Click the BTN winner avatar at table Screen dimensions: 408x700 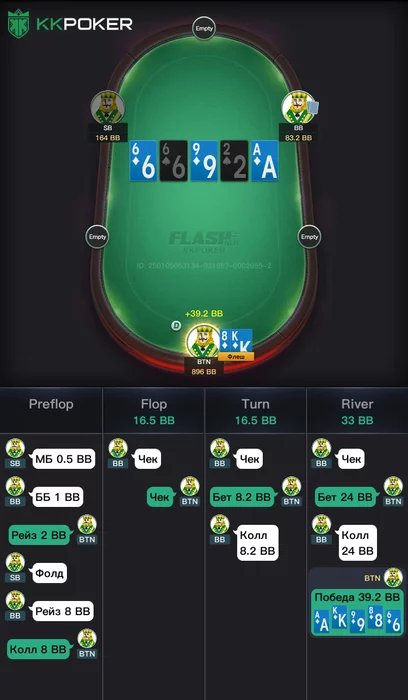[203, 342]
